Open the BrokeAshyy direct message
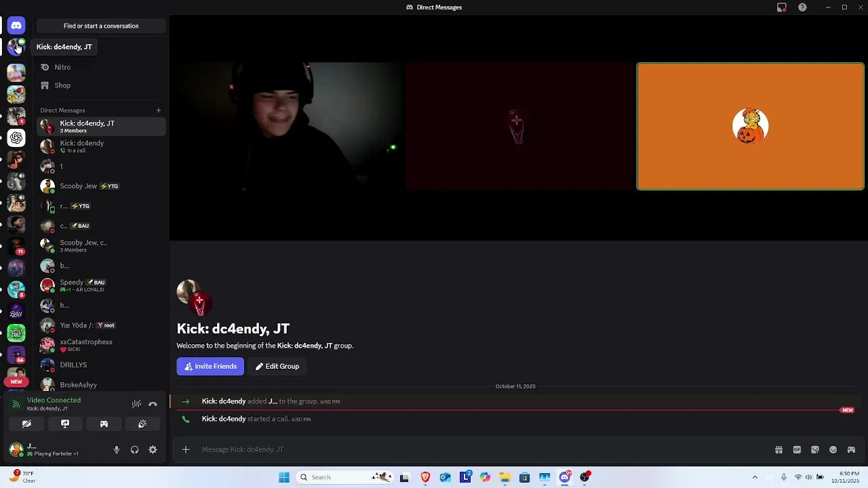Viewport: 868px width, 488px height. 101,384
